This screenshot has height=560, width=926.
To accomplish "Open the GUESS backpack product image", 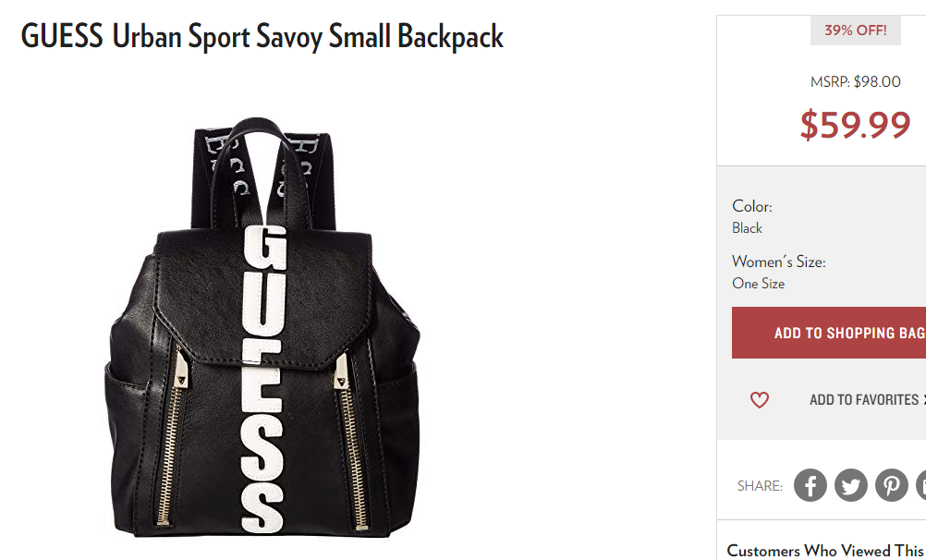I will point(262,328).
